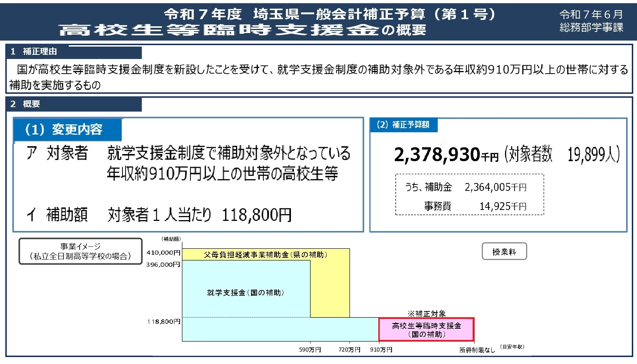Click the blue heading (2) 補正予算額
The image size is (637, 364).
[404, 125]
